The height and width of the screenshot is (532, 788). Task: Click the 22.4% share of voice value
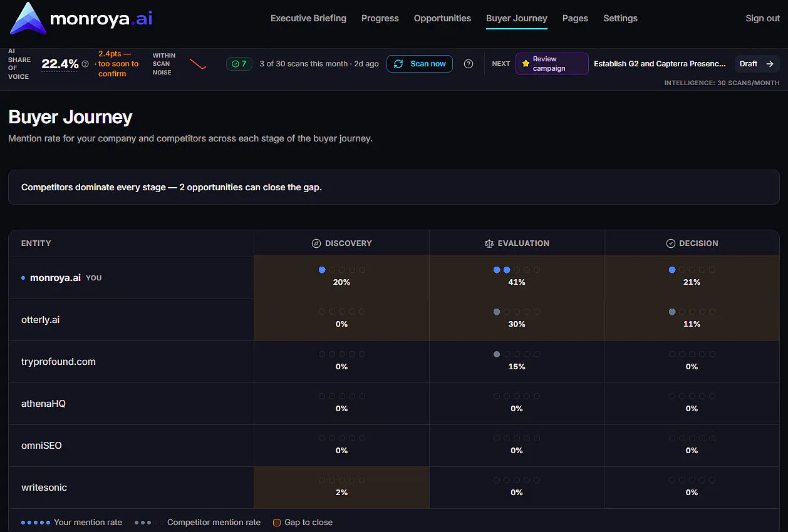(60, 64)
